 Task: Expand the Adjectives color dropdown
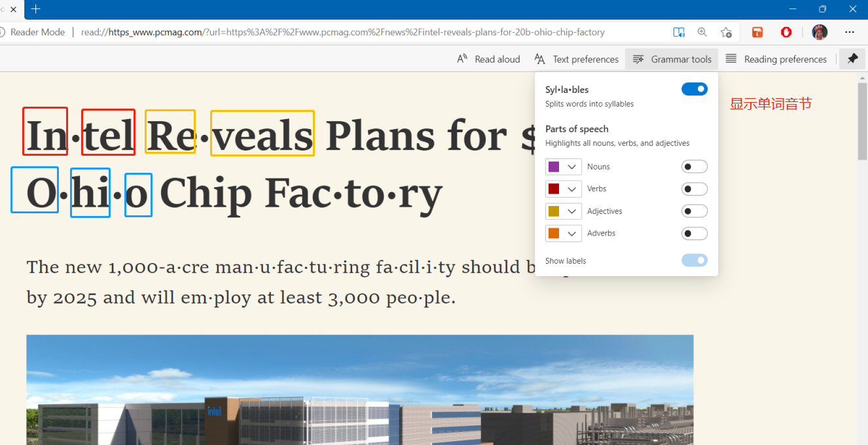573,211
